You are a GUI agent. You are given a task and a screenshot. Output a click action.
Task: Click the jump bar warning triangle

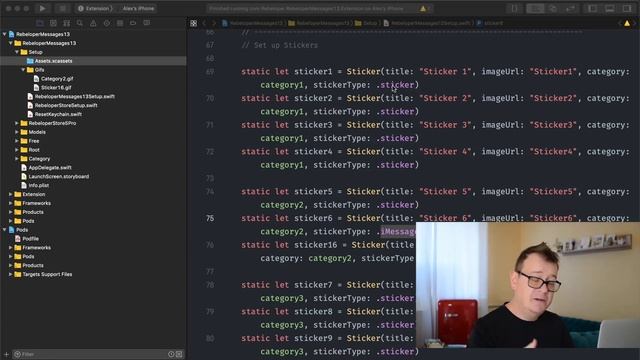(627, 23)
